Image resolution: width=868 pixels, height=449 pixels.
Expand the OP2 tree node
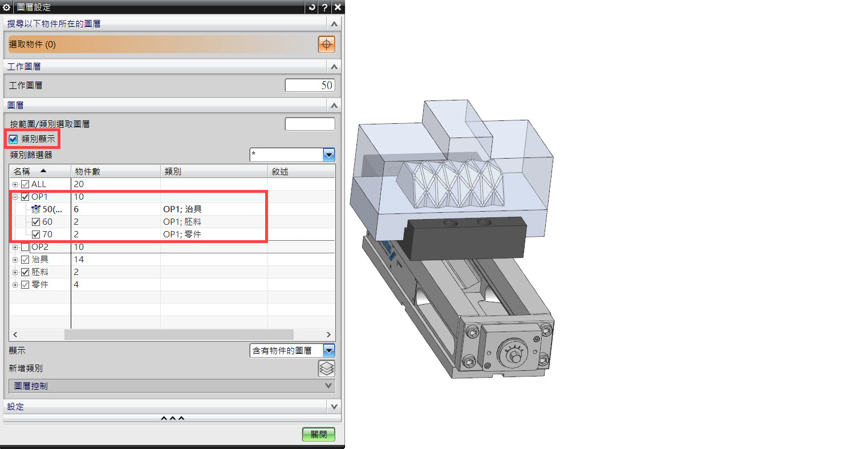tap(15, 247)
